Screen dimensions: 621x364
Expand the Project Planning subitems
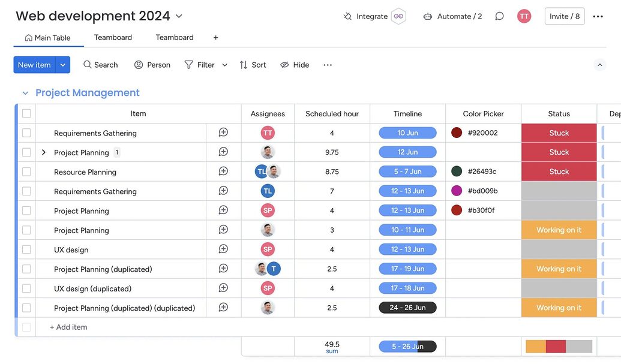(43, 152)
